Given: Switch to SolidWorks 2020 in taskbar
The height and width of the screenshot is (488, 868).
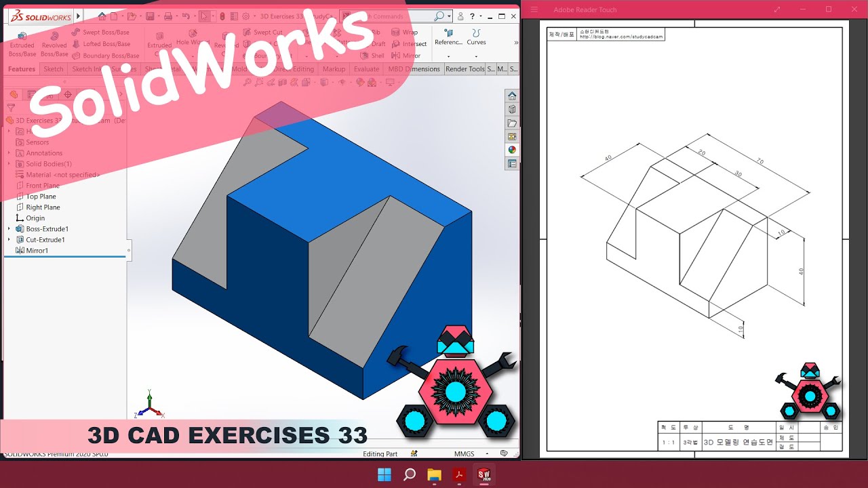Looking at the screenshot, I should coord(484,474).
